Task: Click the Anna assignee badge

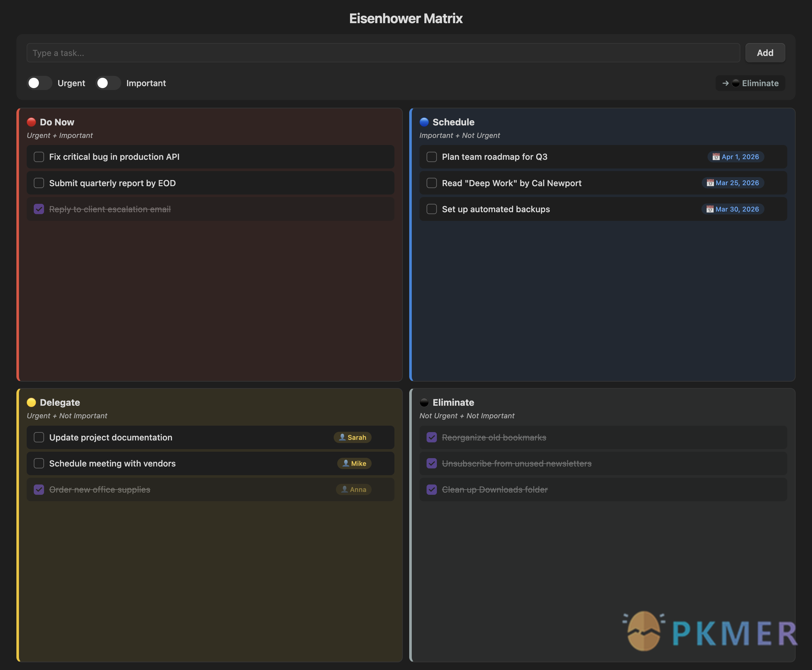Action: 354,489
